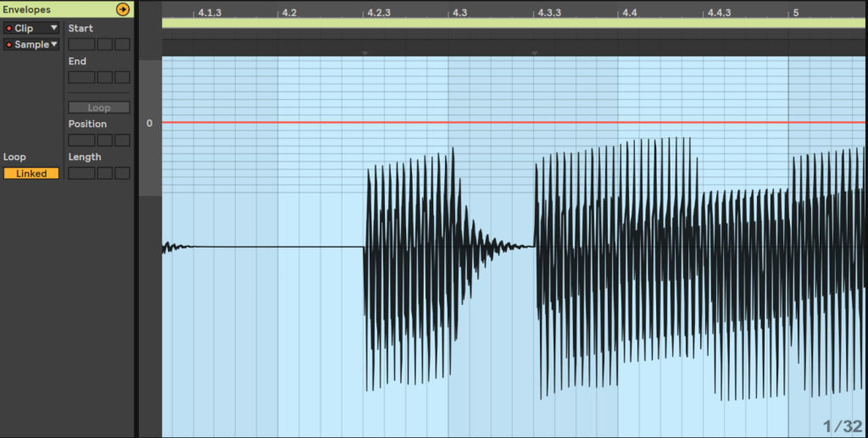Expand the Sample control chooser dropdown
Viewport: 868px width, 438px height.
pos(31,44)
